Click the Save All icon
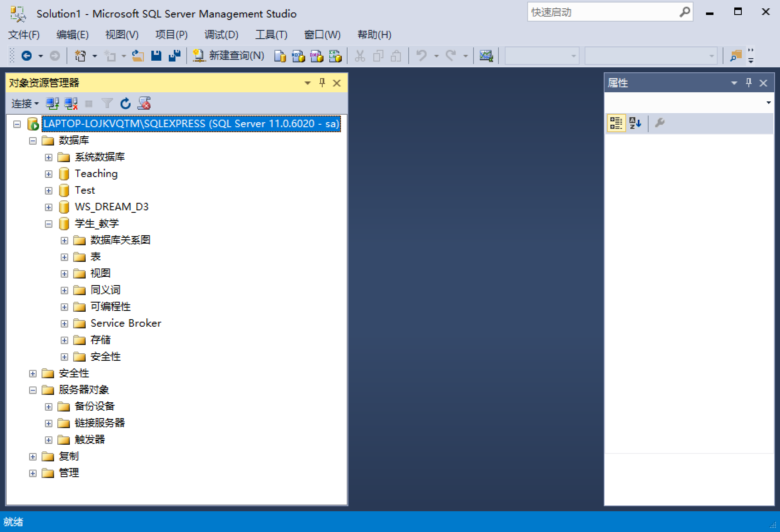The height and width of the screenshot is (532, 780). tap(175, 56)
